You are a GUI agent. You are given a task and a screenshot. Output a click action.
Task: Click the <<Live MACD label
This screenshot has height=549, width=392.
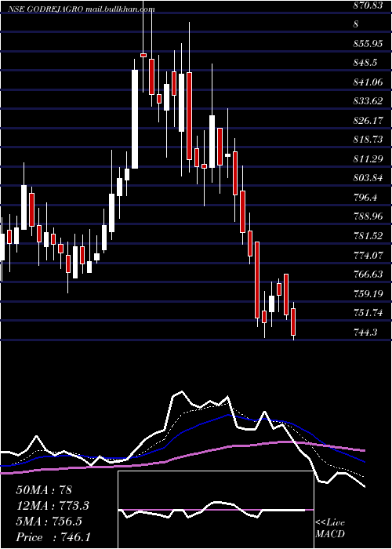coord(330,529)
